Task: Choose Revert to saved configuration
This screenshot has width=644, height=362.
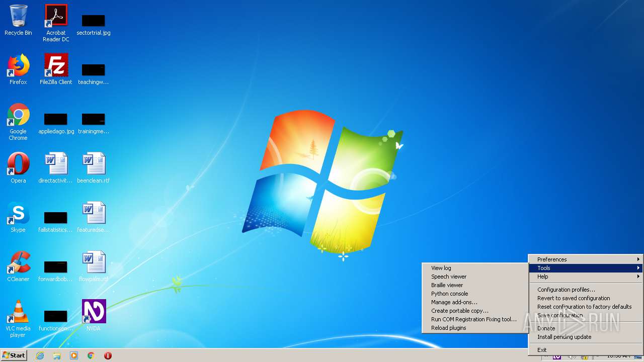Action: 586,298
